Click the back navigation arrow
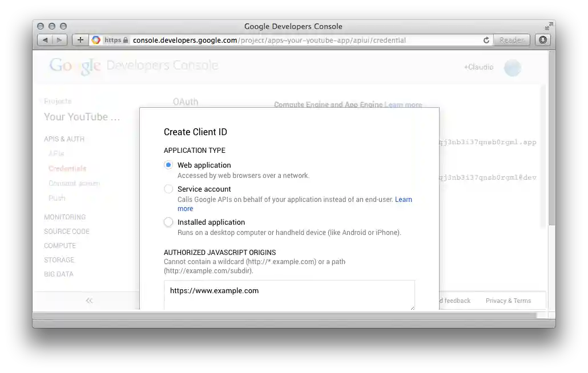 point(45,40)
